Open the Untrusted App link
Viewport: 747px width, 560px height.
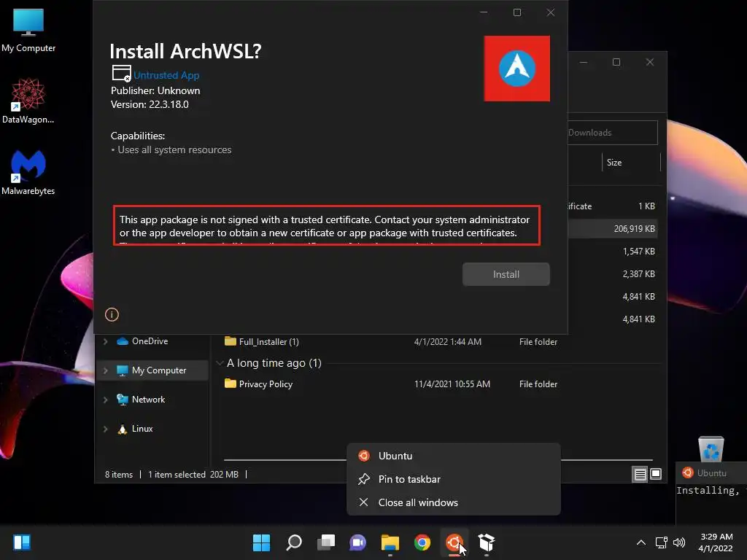(x=166, y=75)
